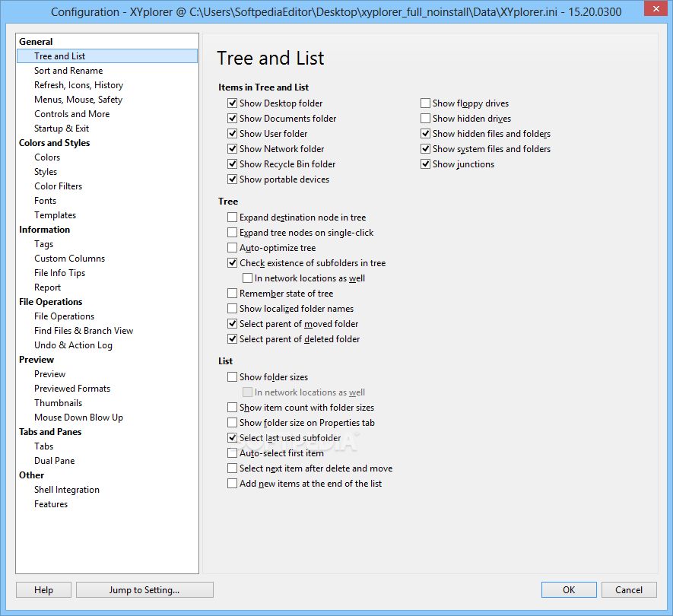Open Sort and Rename settings
Image resolution: width=673 pixels, height=616 pixels.
click(68, 71)
